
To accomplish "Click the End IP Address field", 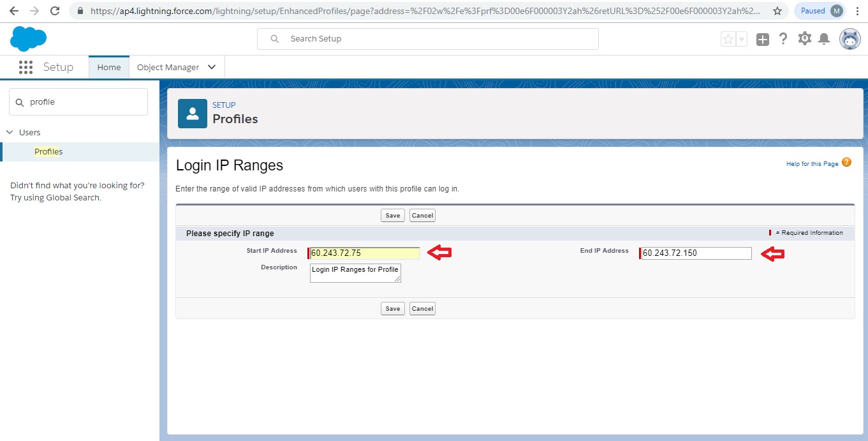I will pos(696,253).
